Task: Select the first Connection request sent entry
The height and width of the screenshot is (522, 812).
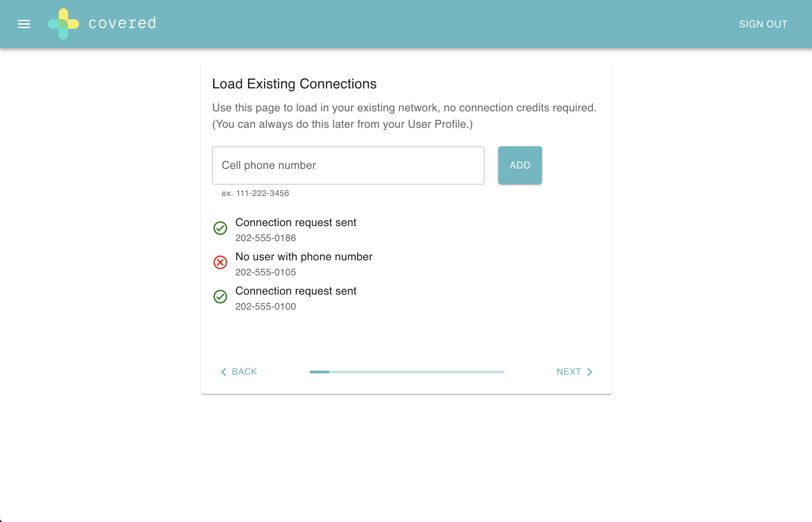Action: pos(296,222)
